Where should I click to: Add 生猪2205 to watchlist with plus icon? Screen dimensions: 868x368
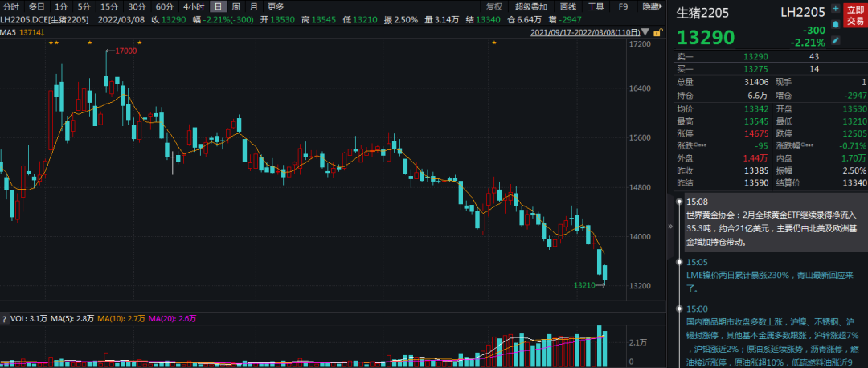[835, 9]
